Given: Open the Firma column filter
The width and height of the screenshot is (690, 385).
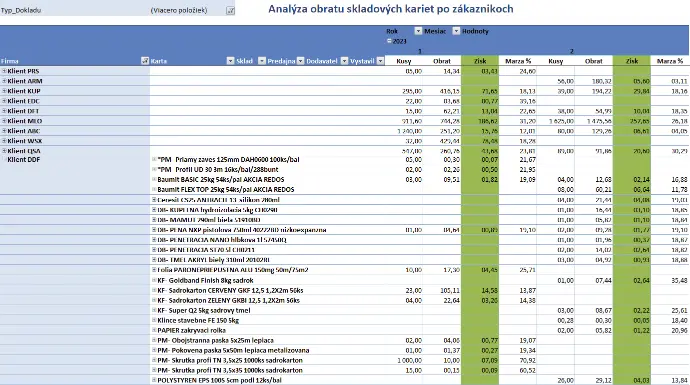Looking at the screenshot, I should pos(145,61).
